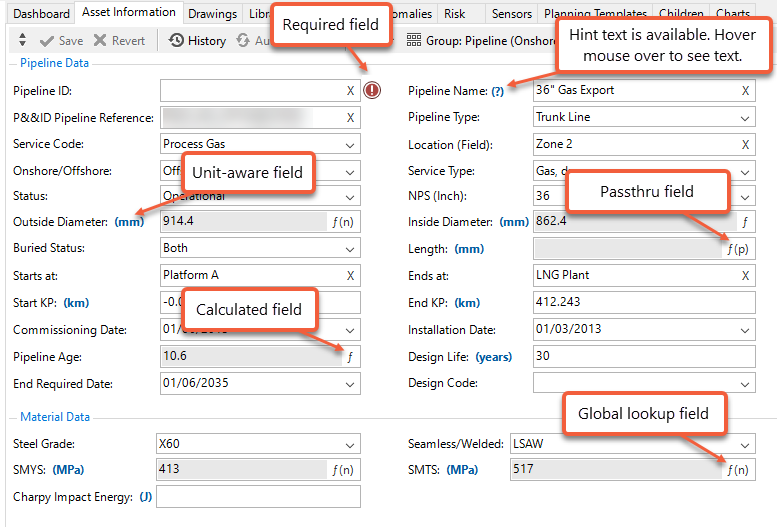
Task: Click the Charpy Impact Energy input field
Action: tap(258, 497)
